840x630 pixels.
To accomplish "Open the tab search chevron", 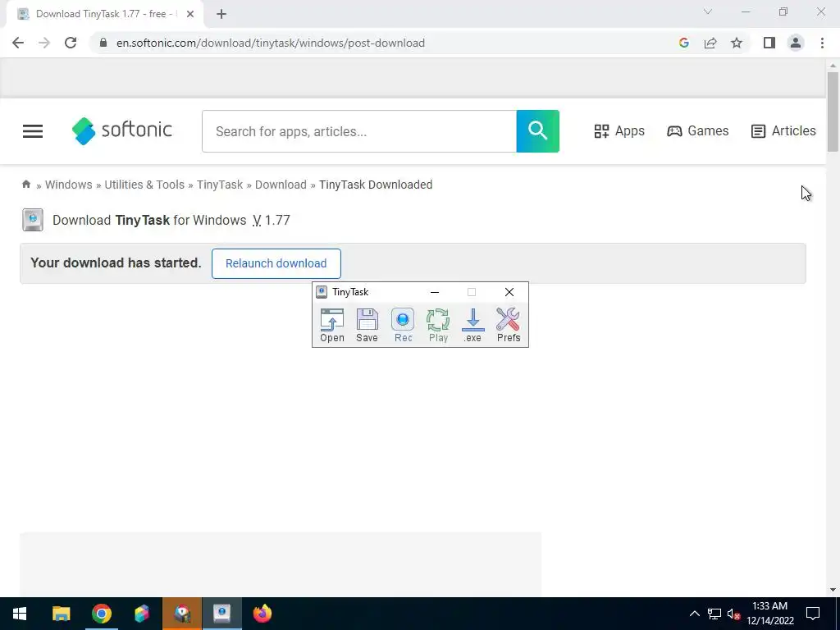I will 708,11.
